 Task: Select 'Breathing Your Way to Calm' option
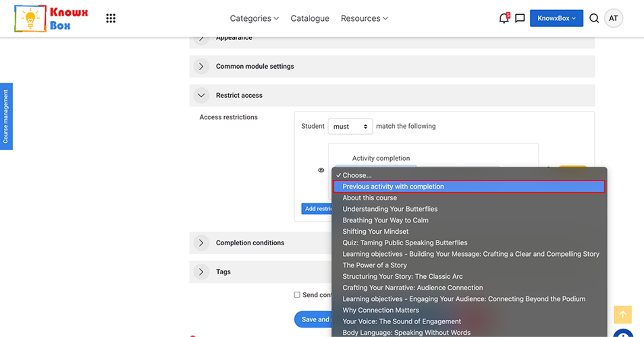pyautogui.click(x=469, y=220)
